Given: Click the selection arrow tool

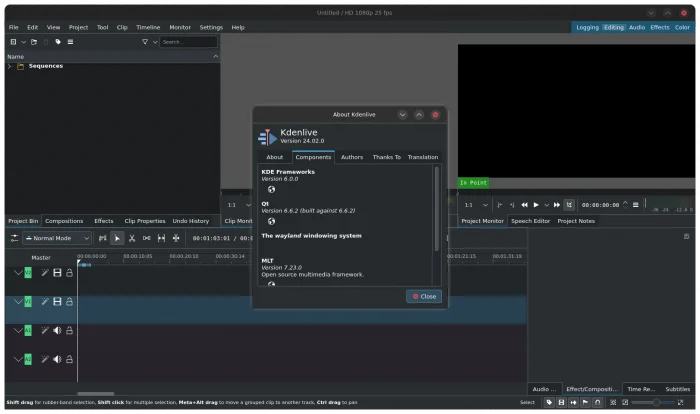Looking at the screenshot, I should [x=117, y=238].
